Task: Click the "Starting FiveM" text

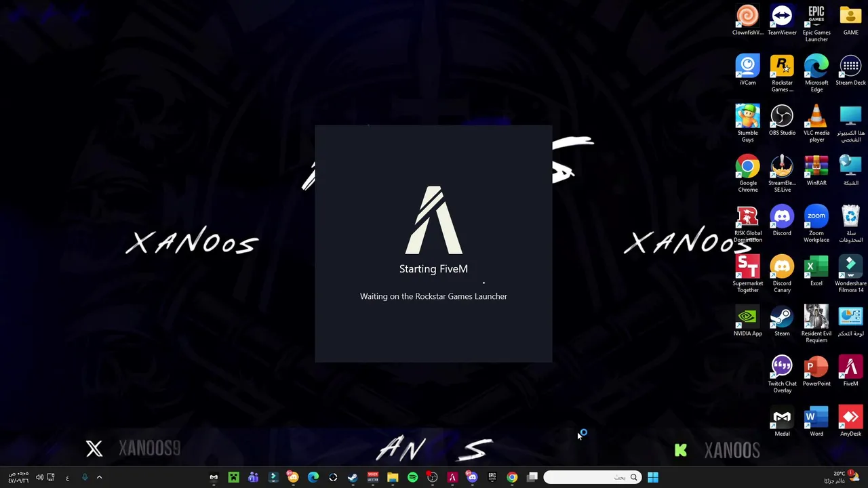Action: point(433,269)
